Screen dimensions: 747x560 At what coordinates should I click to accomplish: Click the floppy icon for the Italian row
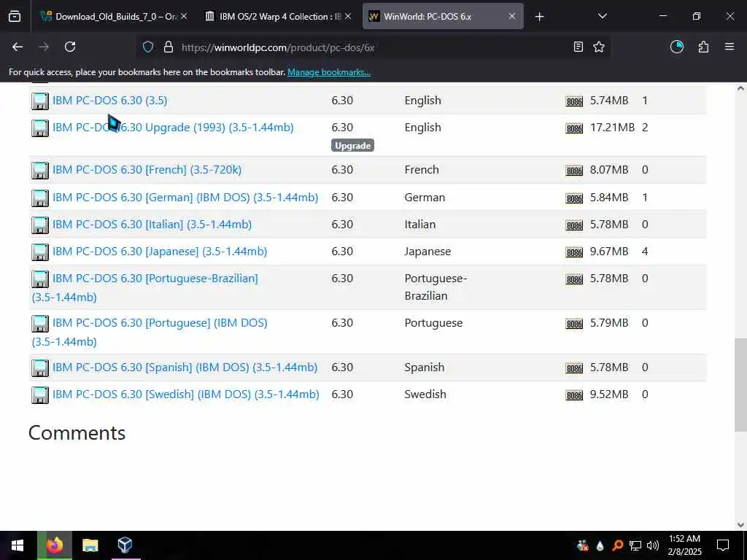tap(40, 225)
